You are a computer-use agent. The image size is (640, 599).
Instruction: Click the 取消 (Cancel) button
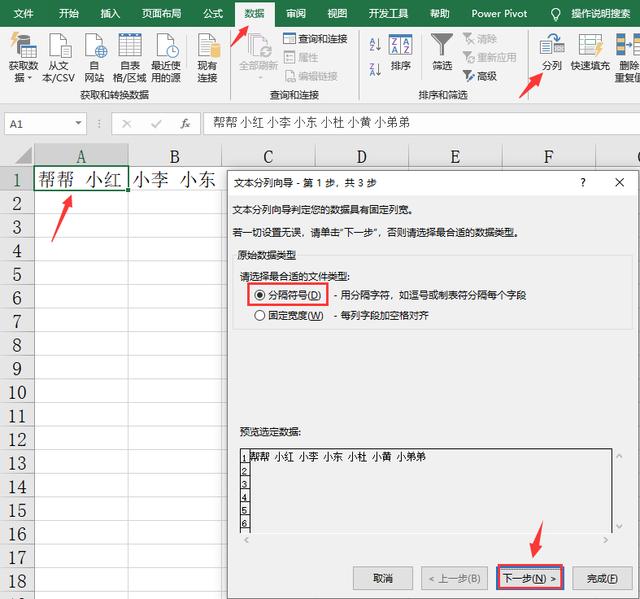pos(383,578)
